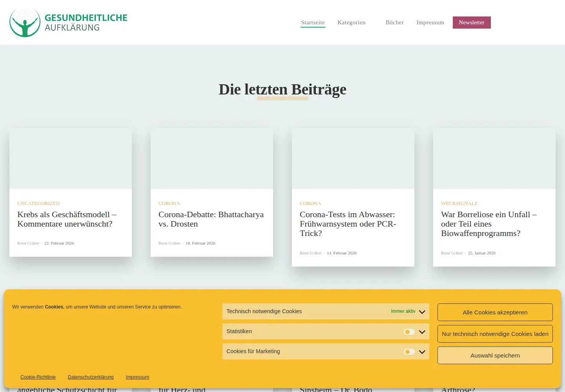Click thumbnail of Corona-Debatte card

[212, 158]
